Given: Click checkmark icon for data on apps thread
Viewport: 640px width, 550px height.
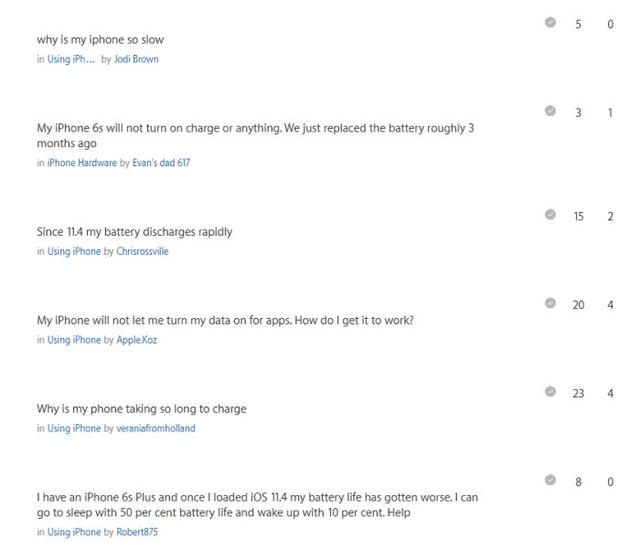Looking at the screenshot, I should [x=550, y=303].
